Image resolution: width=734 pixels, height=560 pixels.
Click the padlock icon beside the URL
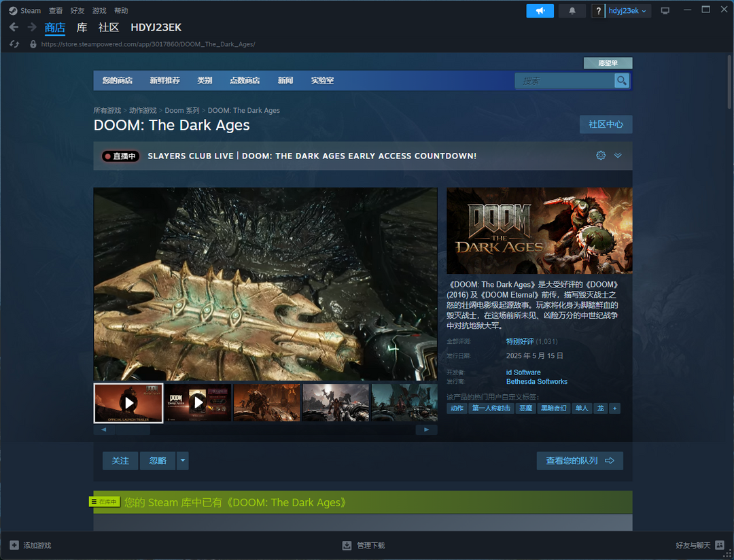tap(33, 44)
